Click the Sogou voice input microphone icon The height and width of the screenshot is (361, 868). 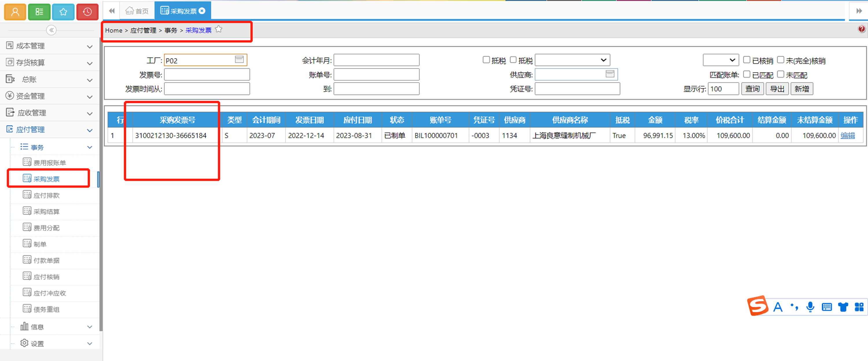coord(810,307)
